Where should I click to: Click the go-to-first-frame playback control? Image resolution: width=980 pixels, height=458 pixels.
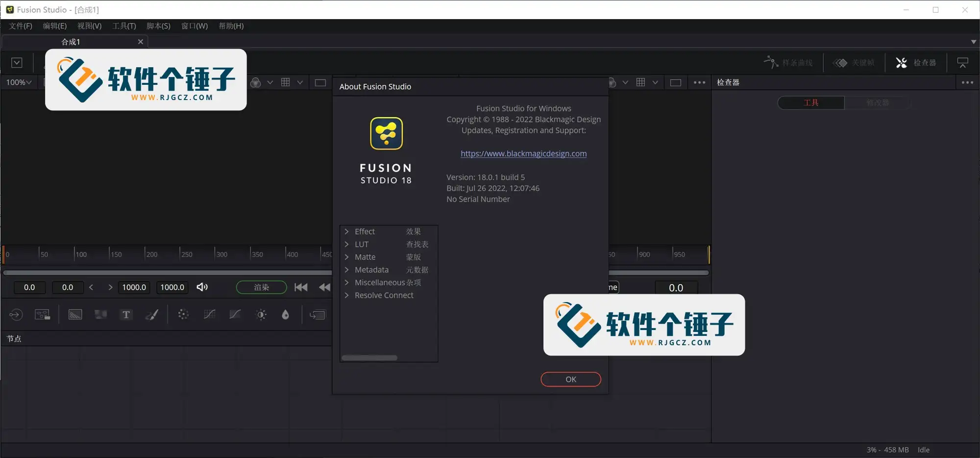[x=300, y=287]
